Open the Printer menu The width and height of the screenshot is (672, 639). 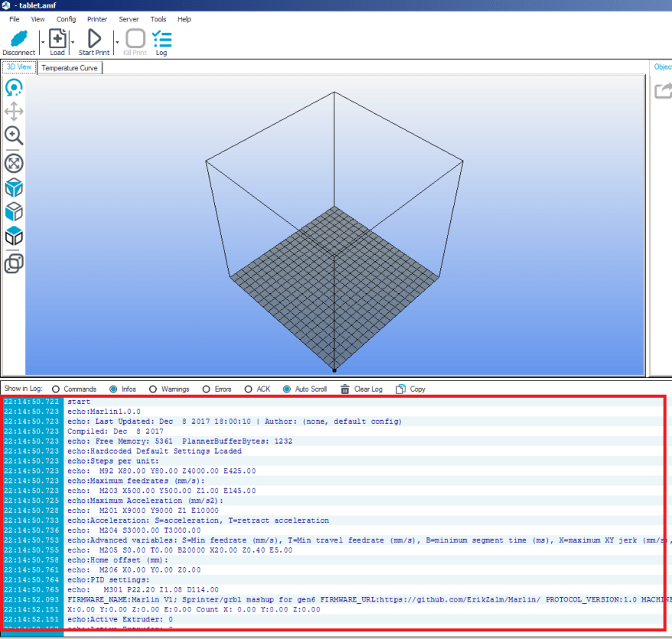[96, 19]
